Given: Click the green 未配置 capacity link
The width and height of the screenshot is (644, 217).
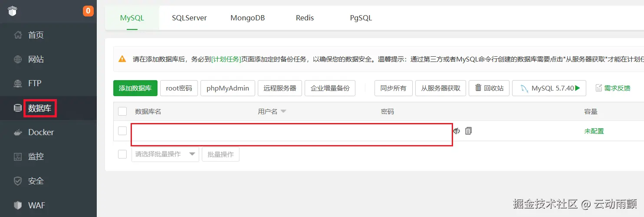Looking at the screenshot, I should pos(594,131).
